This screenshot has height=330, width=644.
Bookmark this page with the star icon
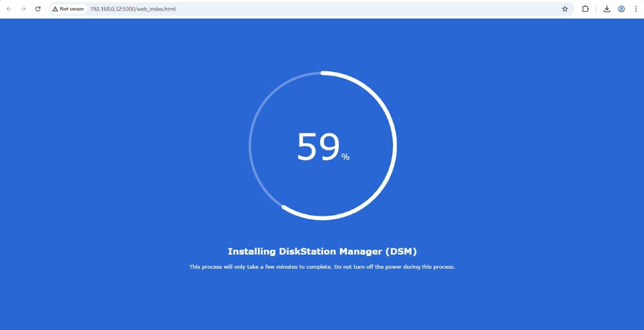[565, 9]
